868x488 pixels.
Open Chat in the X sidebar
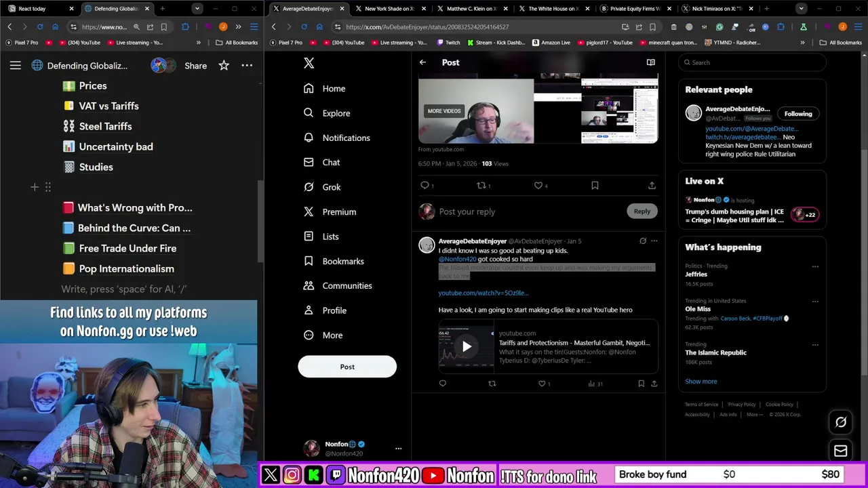click(x=322, y=163)
